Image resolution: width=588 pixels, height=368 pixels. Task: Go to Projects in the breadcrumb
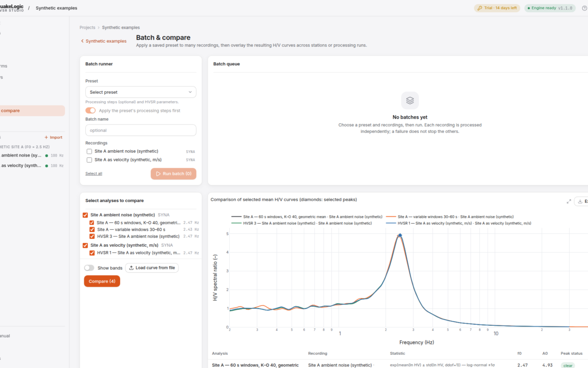[x=87, y=27]
